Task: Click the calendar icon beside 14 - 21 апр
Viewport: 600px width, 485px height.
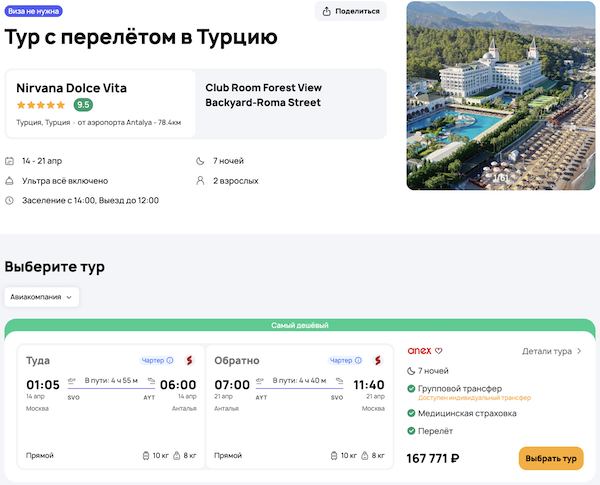Action: [x=10, y=161]
